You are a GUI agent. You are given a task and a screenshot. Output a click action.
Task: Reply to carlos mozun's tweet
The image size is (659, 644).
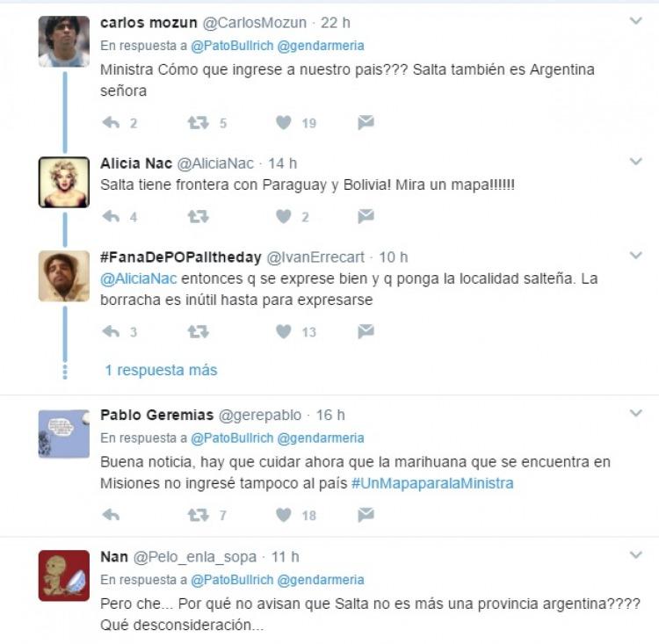pyautogui.click(x=111, y=123)
